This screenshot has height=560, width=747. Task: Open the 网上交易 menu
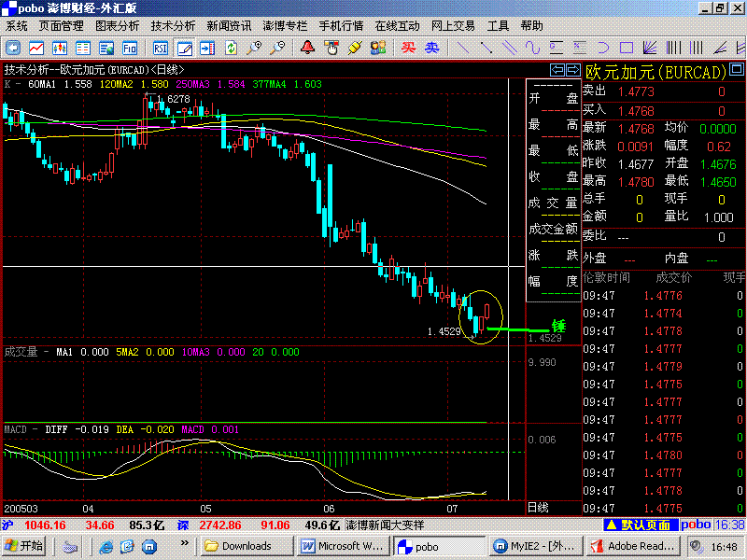(453, 26)
